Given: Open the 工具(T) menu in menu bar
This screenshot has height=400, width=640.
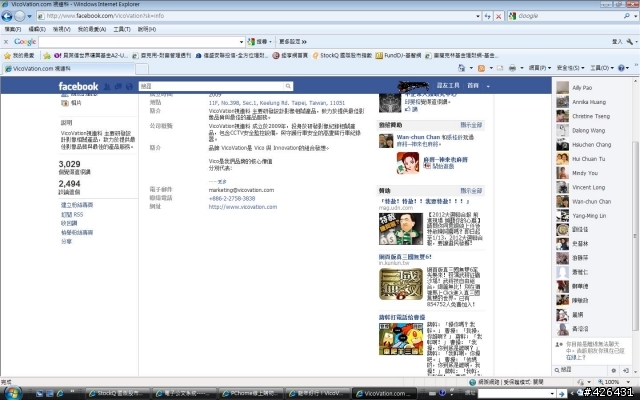Looking at the screenshot, I should pos(122,29).
